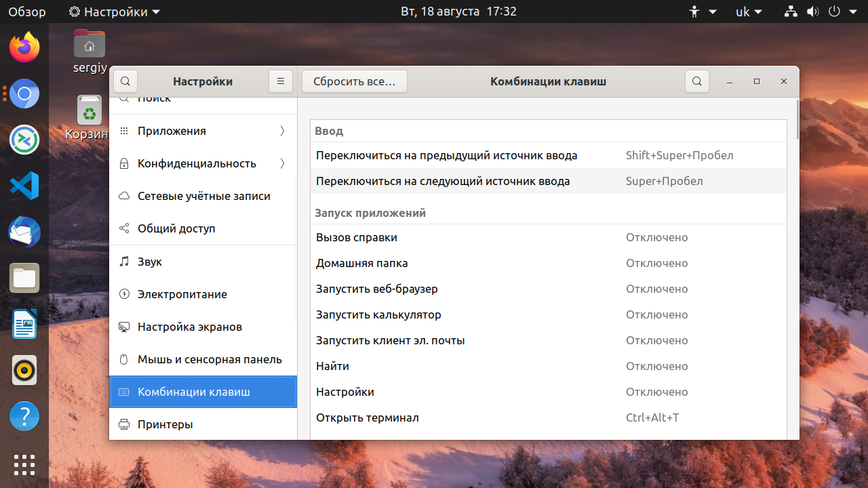Expand the Конфиденциальность settings section

[203, 163]
